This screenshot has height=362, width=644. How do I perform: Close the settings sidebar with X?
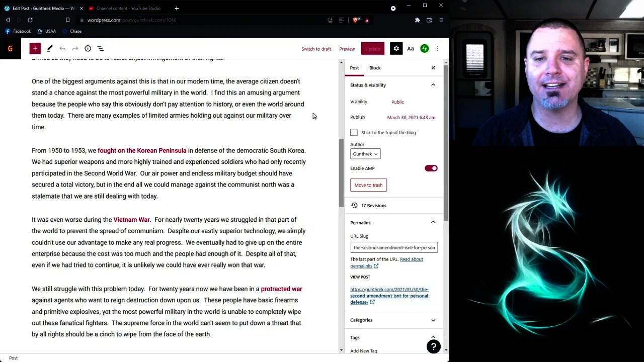(x=433, y=68)
